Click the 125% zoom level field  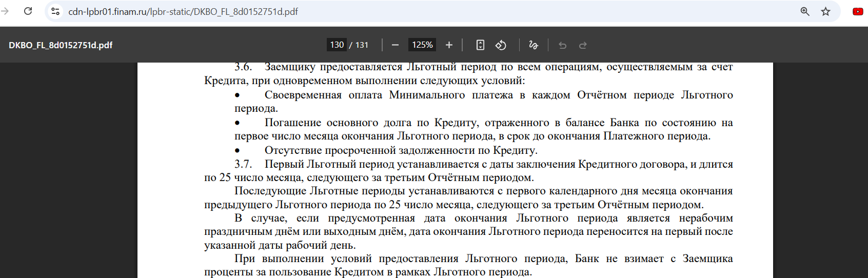(x=422, y=45)
